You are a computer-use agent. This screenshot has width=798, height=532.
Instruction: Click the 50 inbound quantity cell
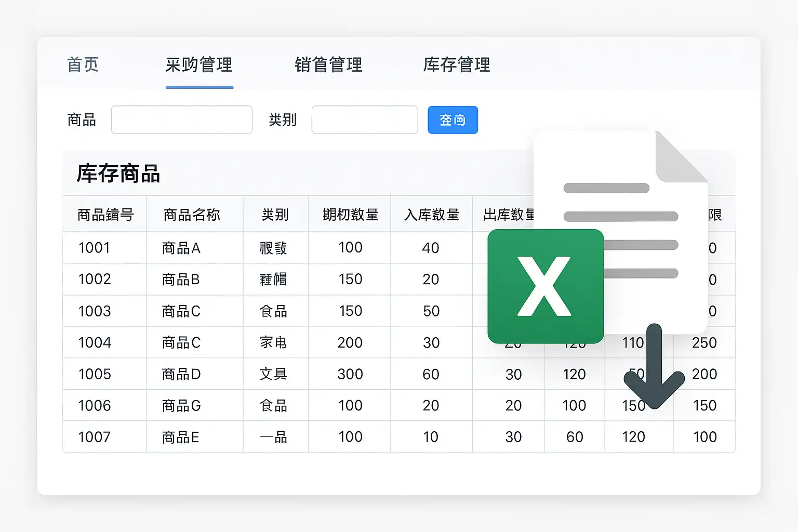[431, 311]
